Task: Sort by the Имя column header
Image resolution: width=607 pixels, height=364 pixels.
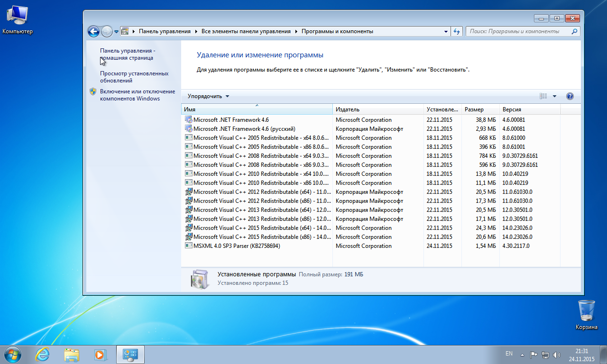Action: pyautogui.click(x=257, y=109)
